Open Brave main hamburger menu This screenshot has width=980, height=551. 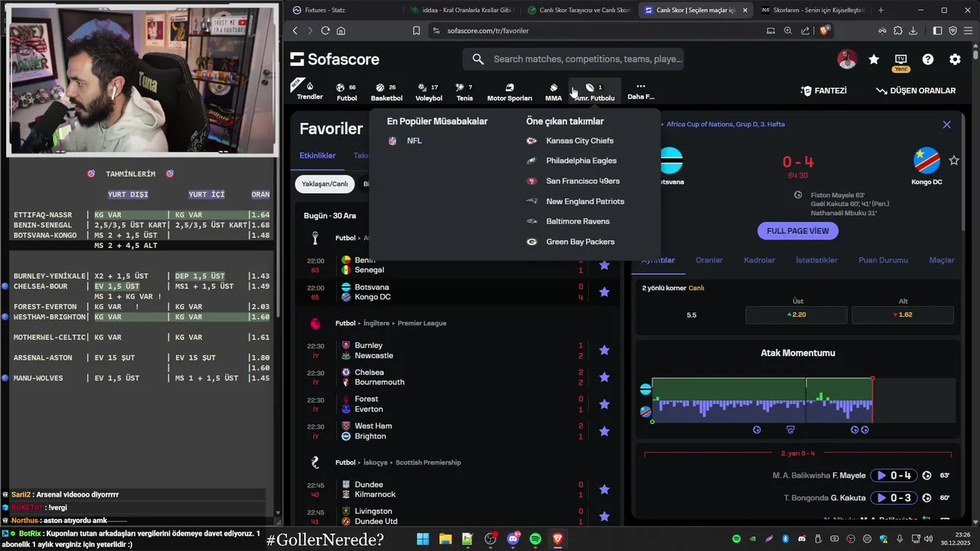969,31
